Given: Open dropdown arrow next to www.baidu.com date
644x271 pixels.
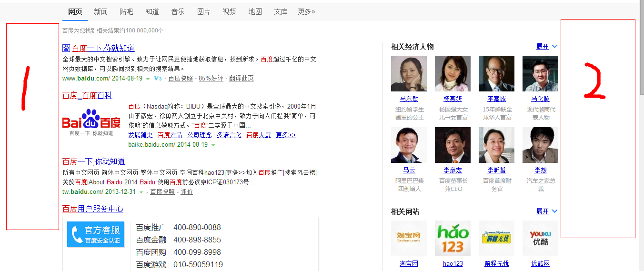Looking at the screenshot, I should (148, 79).
